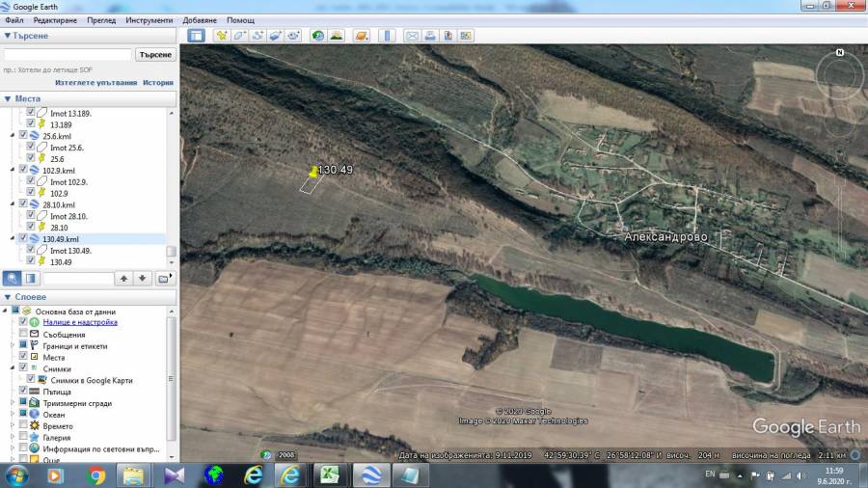Open the Инструменти menu
The width and height of the screenshot is (868, 488).
pyautogui.click(x=149, y=20)
